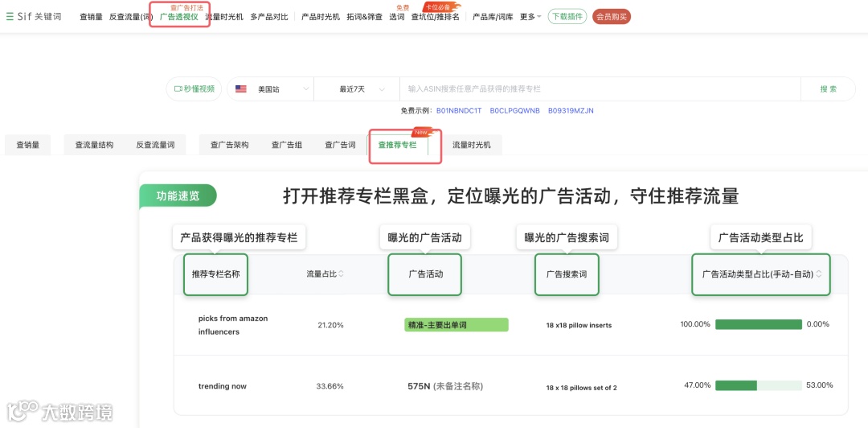Open 产品库/词库 in top navigation
This screenshot has width=868, height=428.
tap(493, 17)
